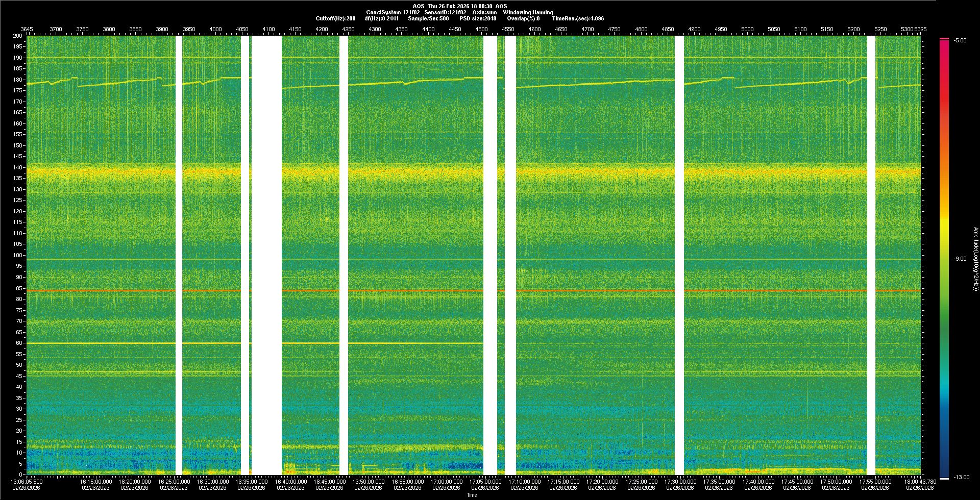This screenshot has width=980, height=500.
Task: Click the -9.00 colorbar tick label
Action: click(x=960, y=259)
